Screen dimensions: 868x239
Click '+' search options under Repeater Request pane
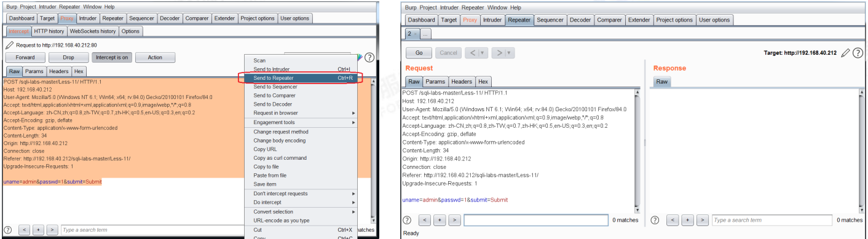click(440, 220)
